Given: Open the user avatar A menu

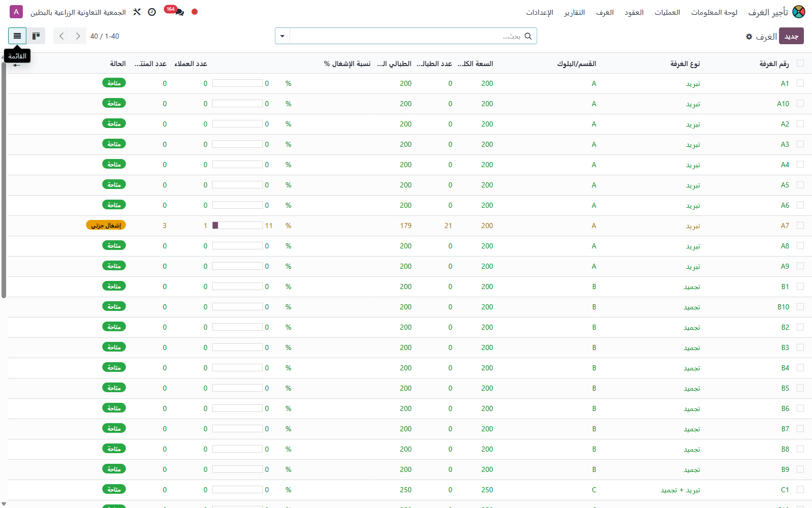Looking at the screenshot, I should pyautogui.click(x=16, y=12).
